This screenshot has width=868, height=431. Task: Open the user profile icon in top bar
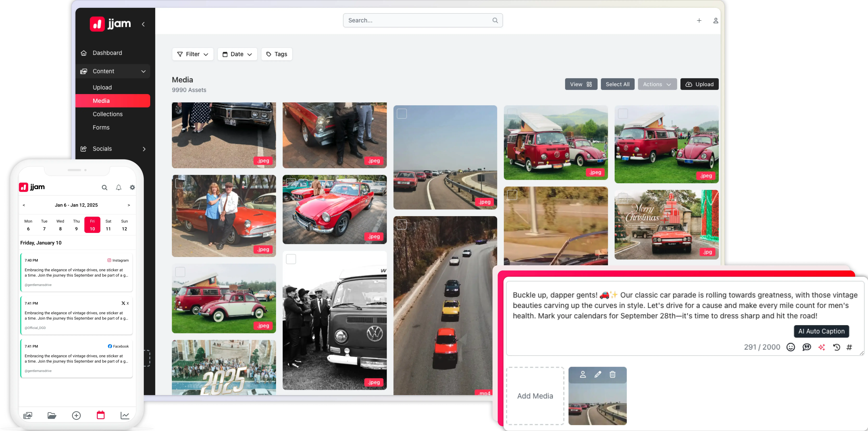click(716, 21)
